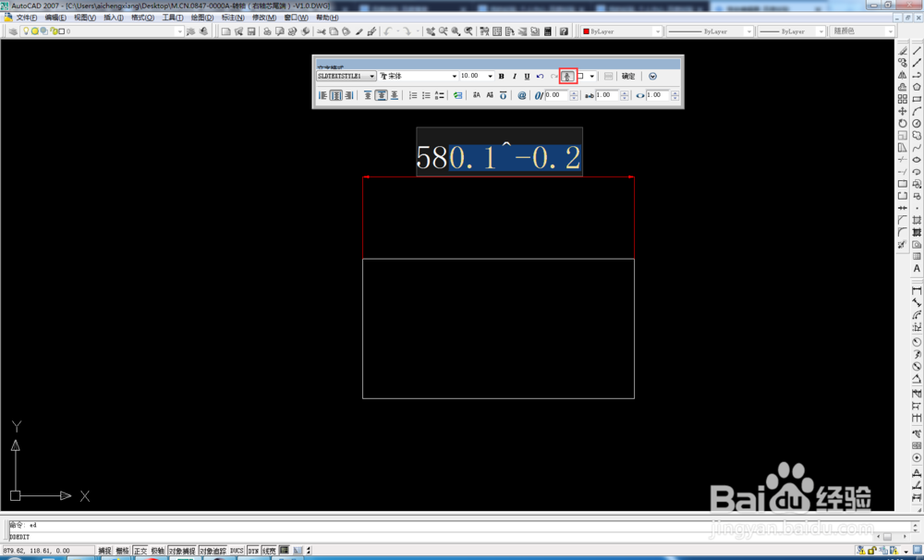Apply uppercase letter list formatting
Image resolution: width=924 pixels, height=560 pixels.
440,95
